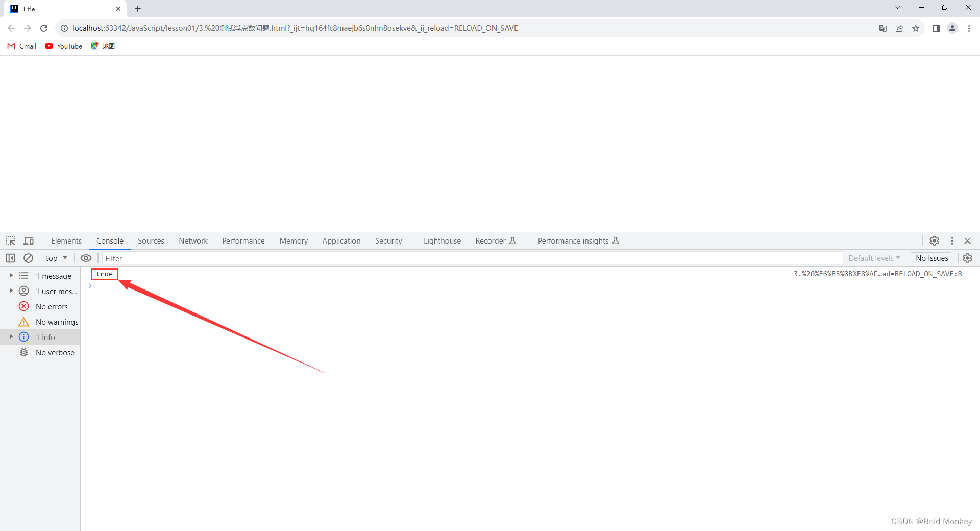Click the browser back arrow
The width and height of the screenshot is (980, 531).
11,28
